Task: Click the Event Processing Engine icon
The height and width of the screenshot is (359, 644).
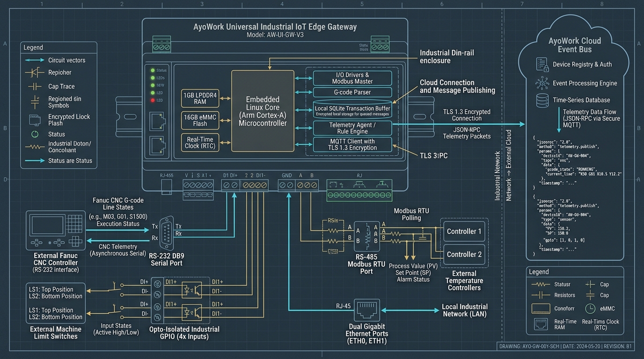Action: point(542,83)
